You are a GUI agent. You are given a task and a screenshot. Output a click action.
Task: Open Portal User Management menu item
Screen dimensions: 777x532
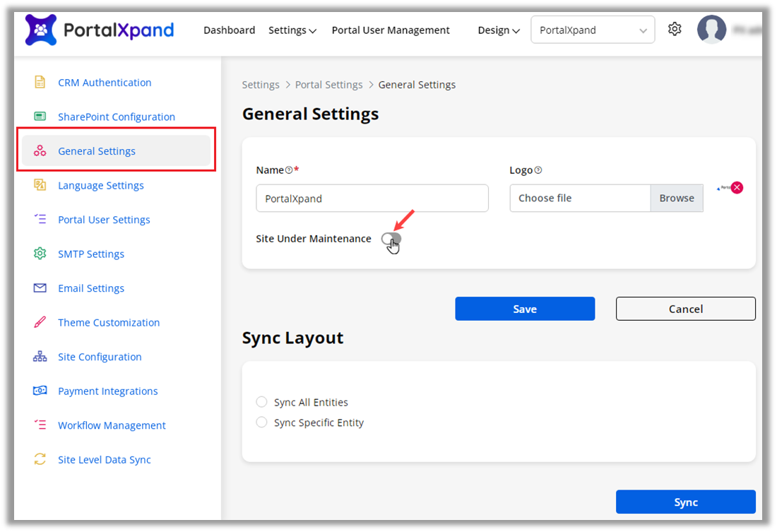point(391,30)
